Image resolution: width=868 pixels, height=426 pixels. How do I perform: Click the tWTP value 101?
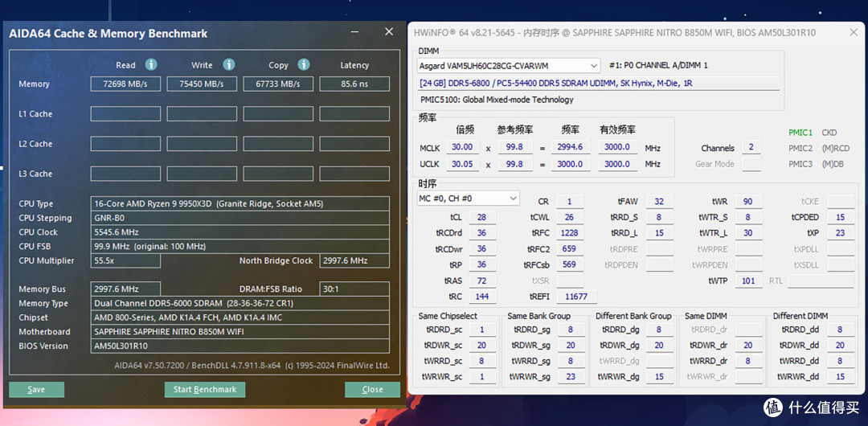click(748, 281)
